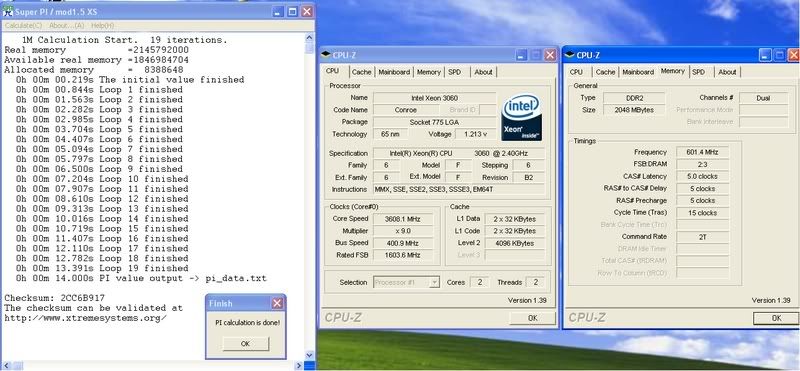Select SPD tab in right CPU-Z window
This screenshot has height=371, width=800.
(698, 72)
